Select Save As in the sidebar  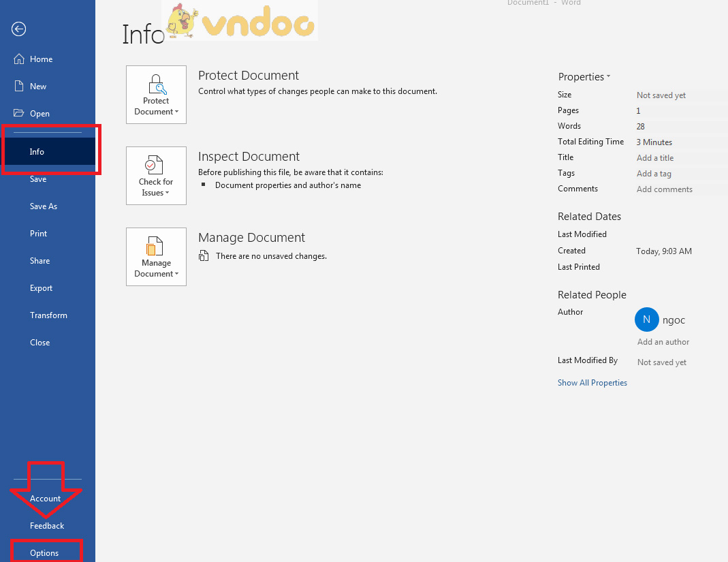tap(44, 206)
